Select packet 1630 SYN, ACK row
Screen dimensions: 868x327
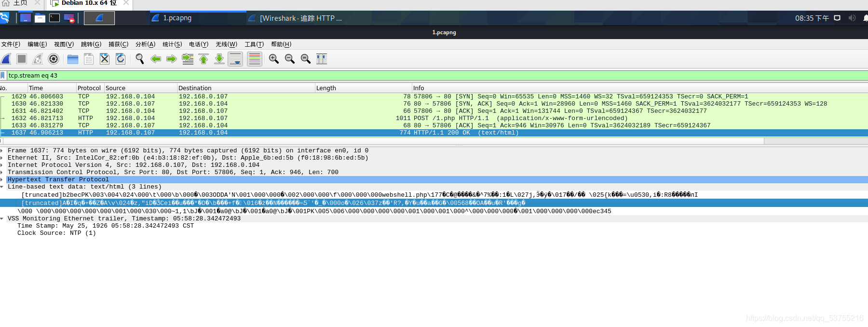click(434, 104)
